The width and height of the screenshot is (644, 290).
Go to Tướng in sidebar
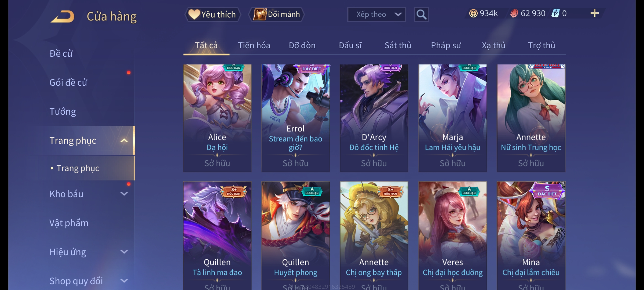[63, 112]
